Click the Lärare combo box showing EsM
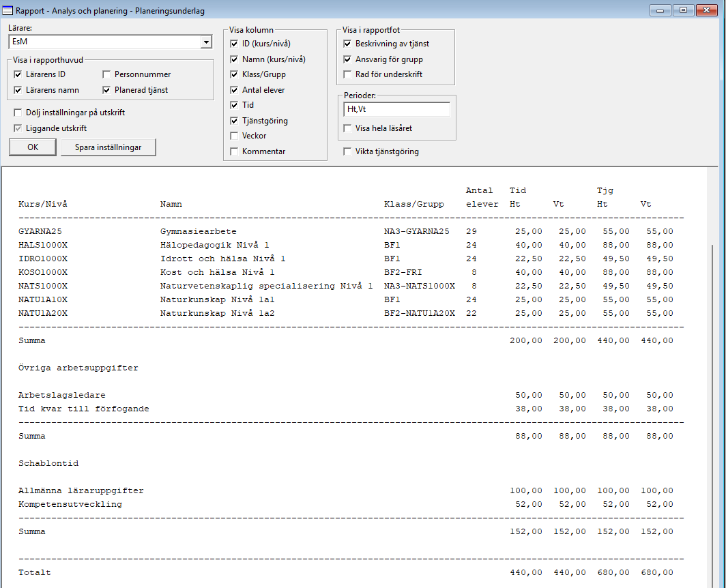 pos(111,42)
